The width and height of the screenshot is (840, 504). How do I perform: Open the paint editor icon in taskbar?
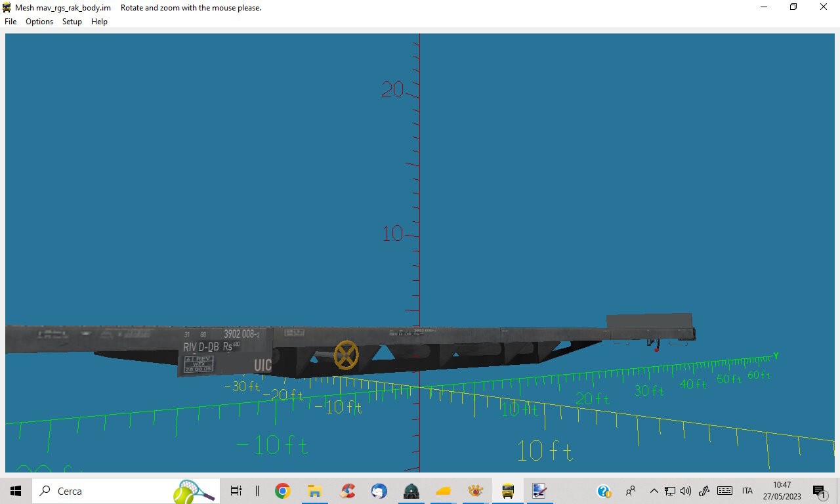click(x=539, y=491)
